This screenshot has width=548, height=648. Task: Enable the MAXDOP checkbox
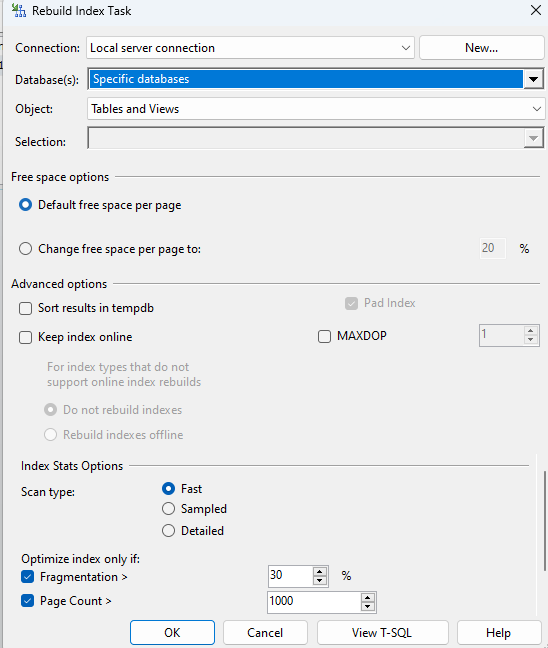324,336
